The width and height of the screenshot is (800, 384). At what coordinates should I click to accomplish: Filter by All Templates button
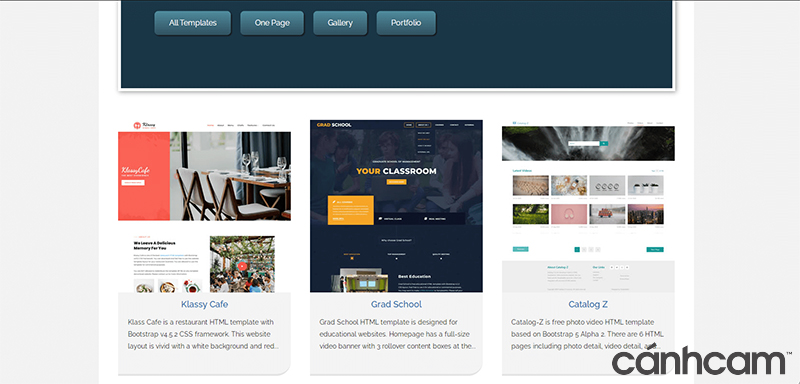pos(192,23)
